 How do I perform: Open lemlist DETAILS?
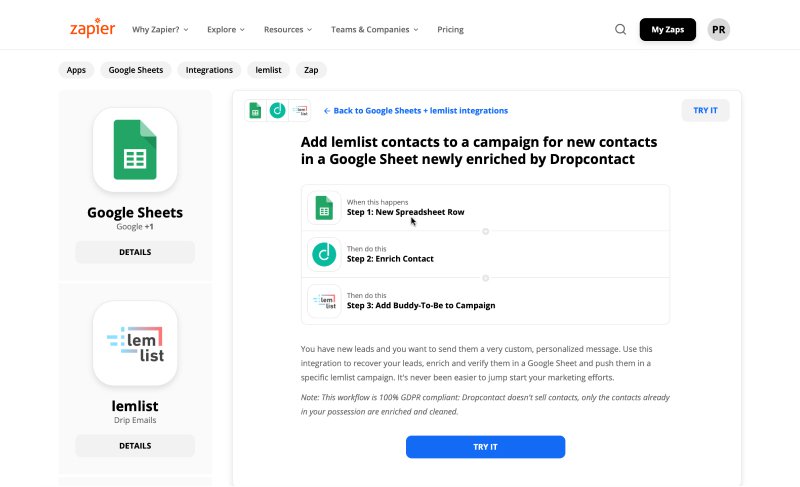(x=135, y=446)
